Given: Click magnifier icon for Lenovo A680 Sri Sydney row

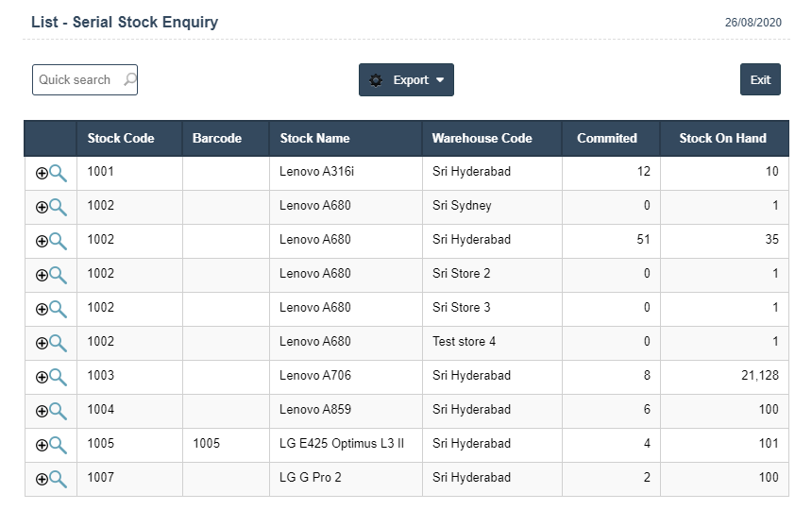Looking at the screenshot, I should [51, 207].
